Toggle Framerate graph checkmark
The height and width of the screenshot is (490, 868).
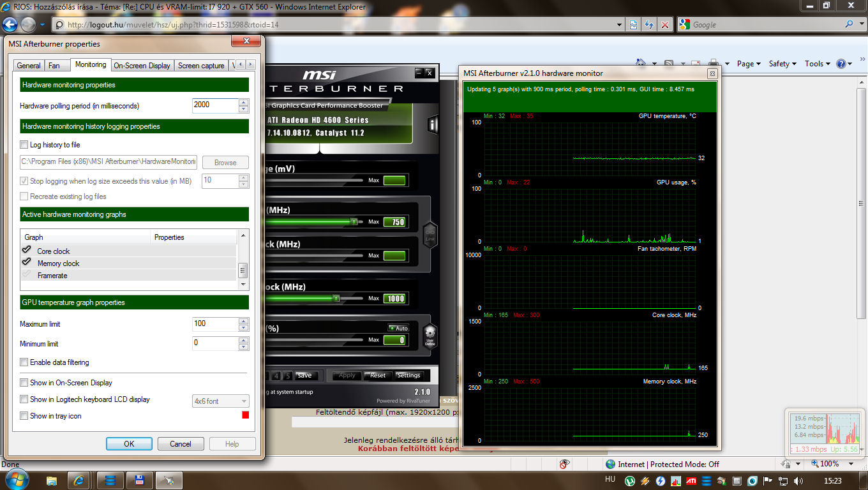[27, 274]
